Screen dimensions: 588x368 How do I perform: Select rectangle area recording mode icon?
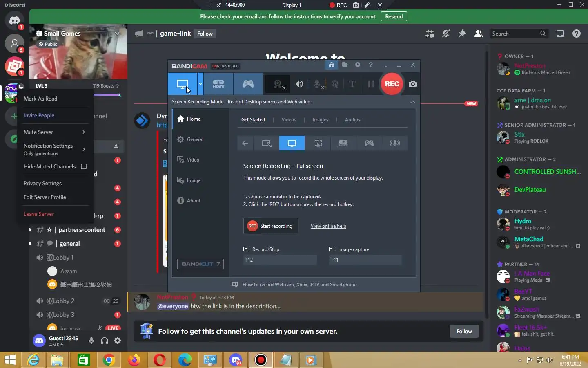[266, 143]
